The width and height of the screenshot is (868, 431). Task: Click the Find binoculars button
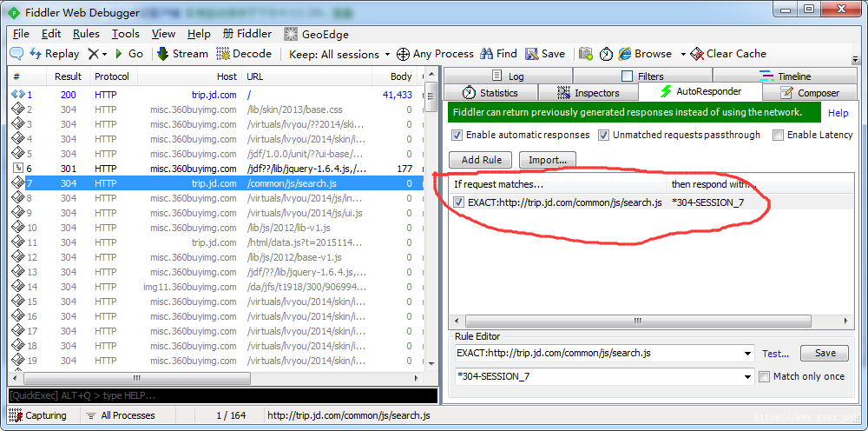499,54
